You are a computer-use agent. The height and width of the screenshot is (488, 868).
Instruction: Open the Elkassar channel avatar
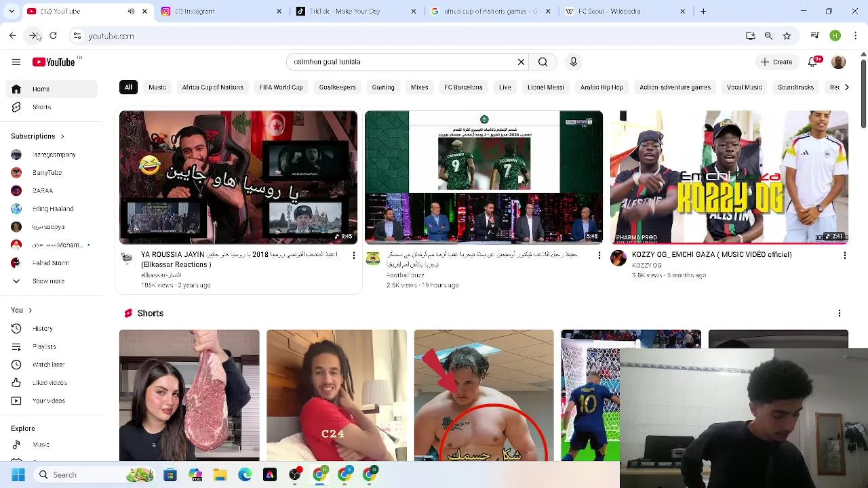[127, 258]
